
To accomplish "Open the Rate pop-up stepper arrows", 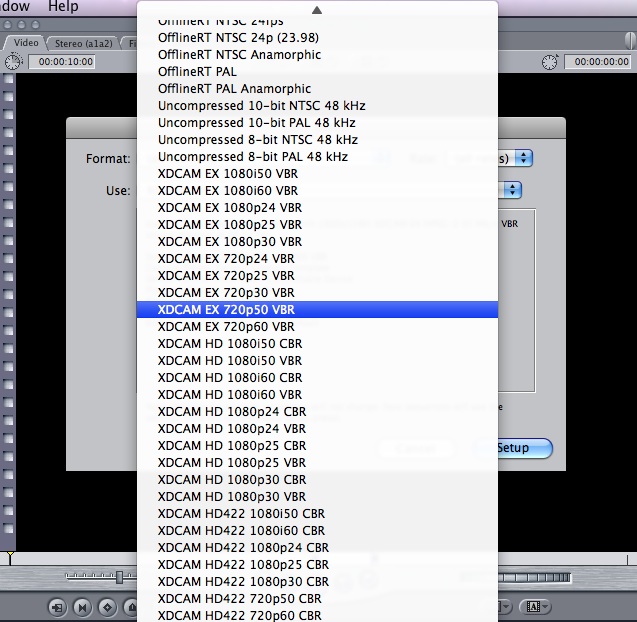I will click(x=524, y=158).
